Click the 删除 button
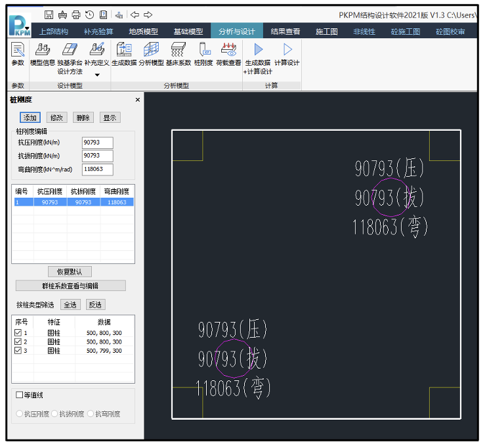 [x=83, y=118]
